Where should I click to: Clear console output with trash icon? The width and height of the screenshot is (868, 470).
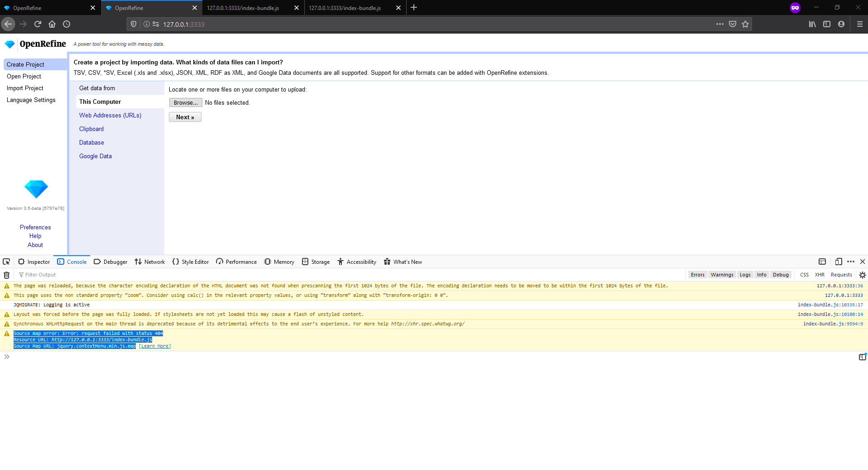[7, 275]
